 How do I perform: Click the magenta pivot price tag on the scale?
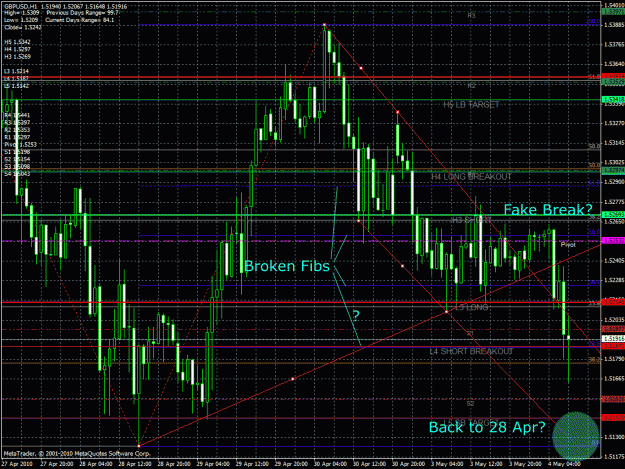click(613, 241)
